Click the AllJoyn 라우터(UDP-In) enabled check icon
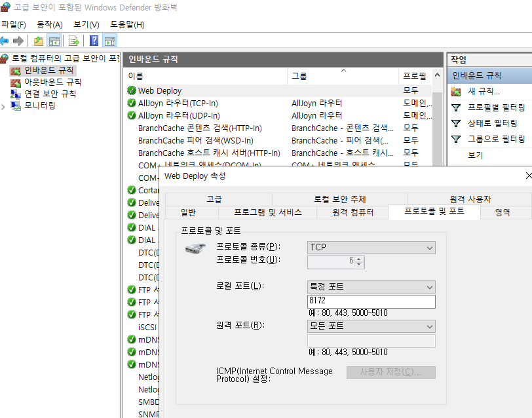The height and width of the screenshot is (418, 532). 131,115
